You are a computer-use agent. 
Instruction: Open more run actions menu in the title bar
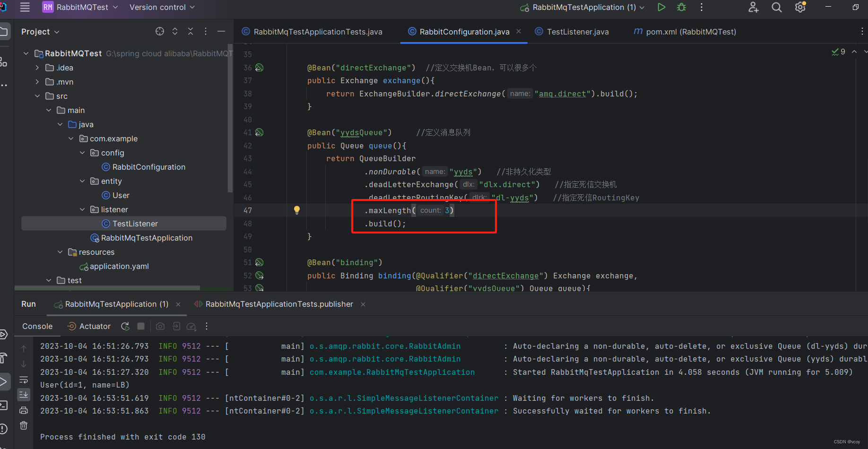click(x=702, y=7)
